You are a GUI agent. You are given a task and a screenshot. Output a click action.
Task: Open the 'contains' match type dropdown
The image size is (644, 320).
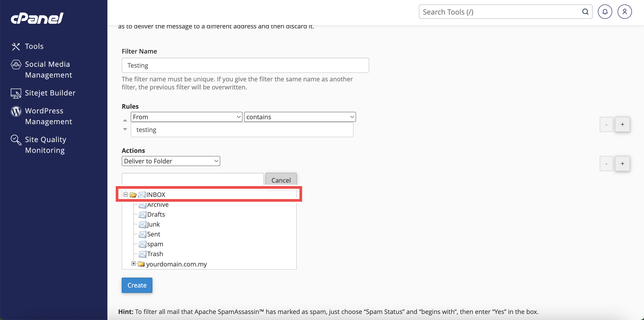click(300, 117)
